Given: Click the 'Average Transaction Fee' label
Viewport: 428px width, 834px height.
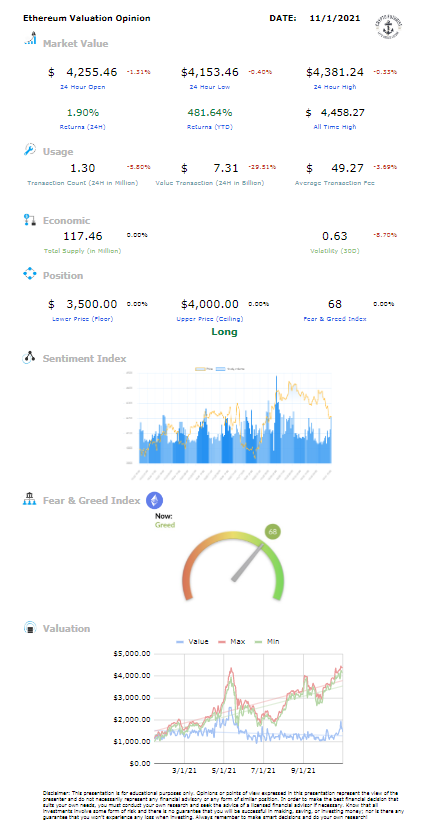Looking at the screenshot, I should pos(335,182).
